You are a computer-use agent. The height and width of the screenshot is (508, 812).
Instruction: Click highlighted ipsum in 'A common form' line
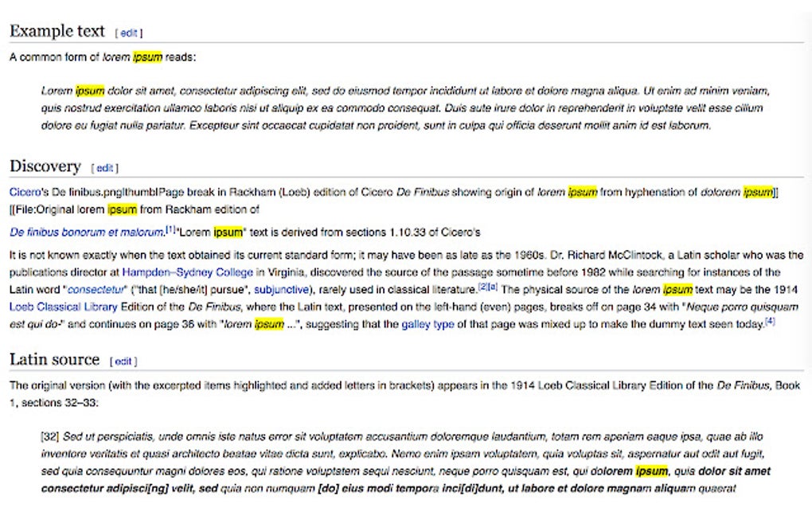(x=147, y=57)
